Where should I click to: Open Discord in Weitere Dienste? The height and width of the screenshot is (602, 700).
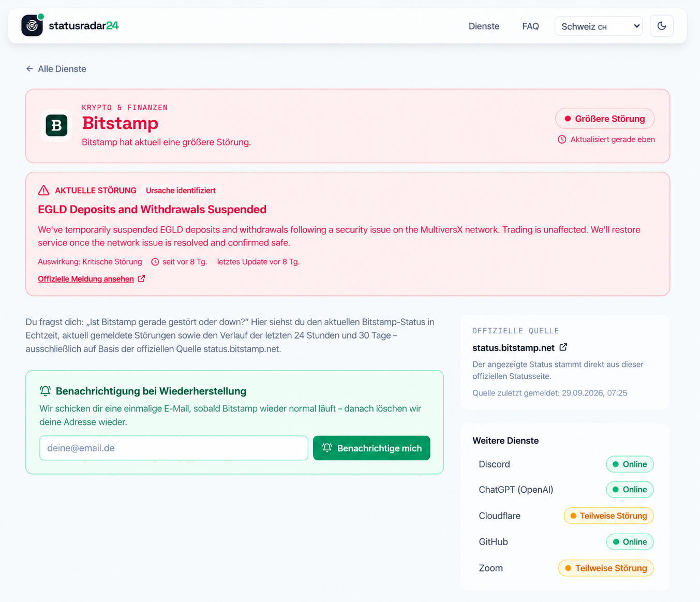tap(494, 464)
